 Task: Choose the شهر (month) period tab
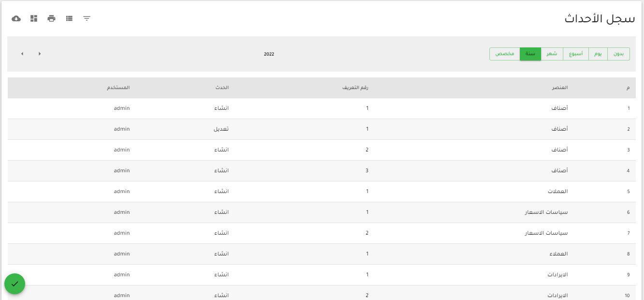pyautogui.click(x=552, y=54)
